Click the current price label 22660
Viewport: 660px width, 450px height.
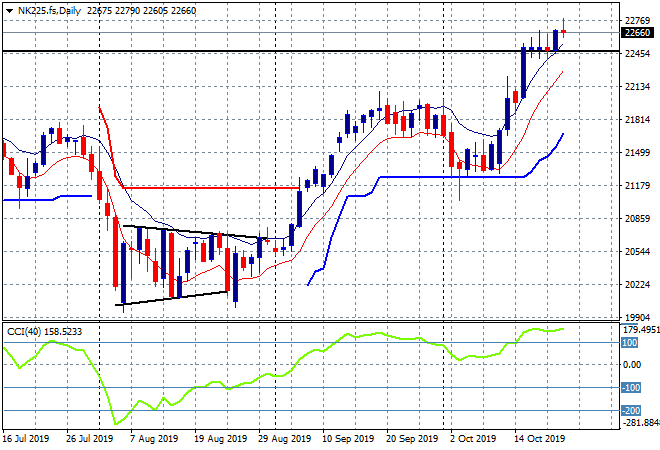tap(637, 32)
